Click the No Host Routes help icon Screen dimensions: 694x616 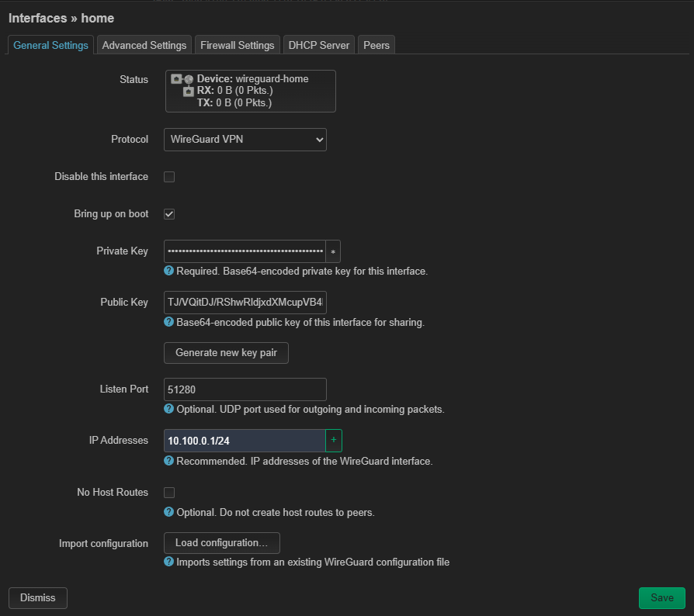pyautogui.click(x=168, y=512)
